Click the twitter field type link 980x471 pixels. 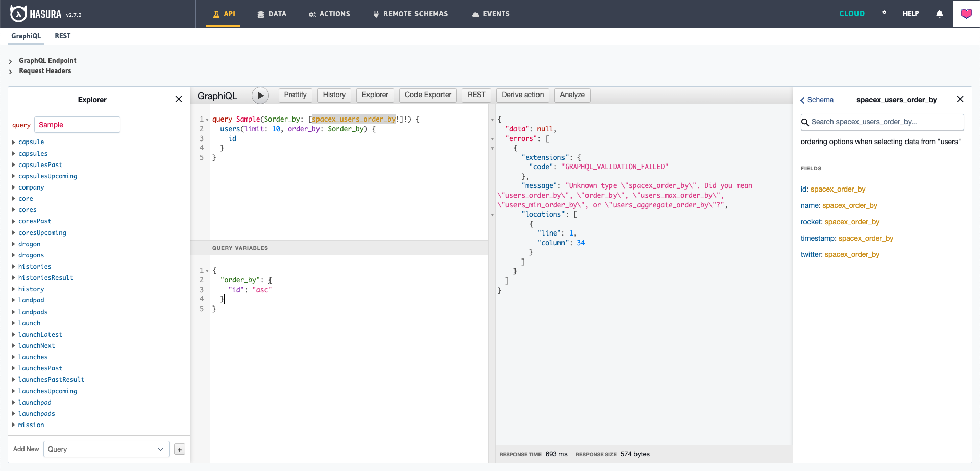[x=852, y=254]
